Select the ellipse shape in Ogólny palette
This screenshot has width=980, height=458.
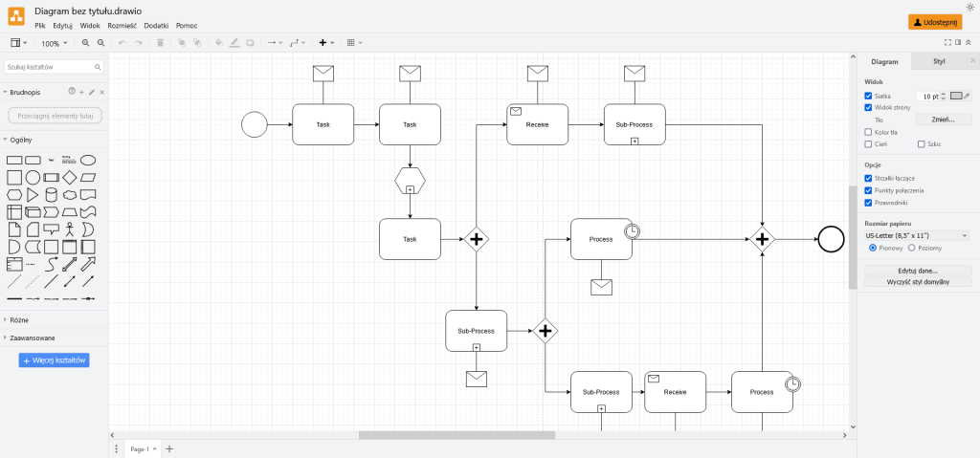(x=88, y=161)
